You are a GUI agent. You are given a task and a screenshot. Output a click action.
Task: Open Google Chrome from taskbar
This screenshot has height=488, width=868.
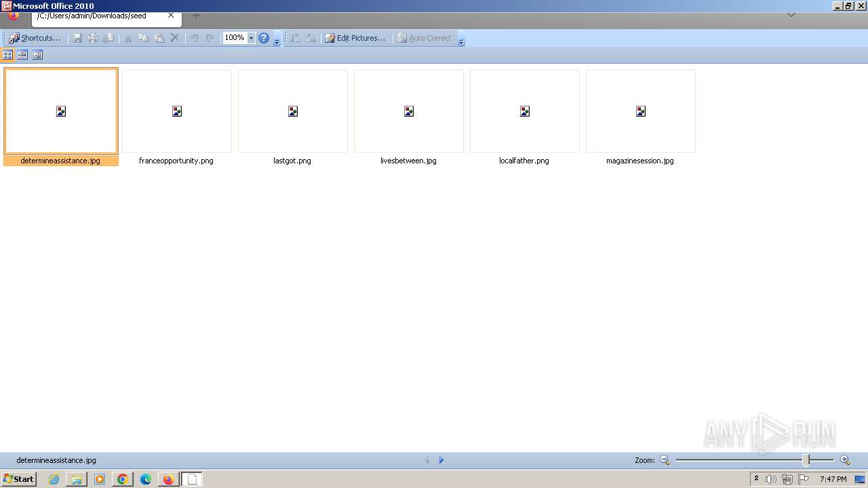pyautogui.click(x=123, y=479)
